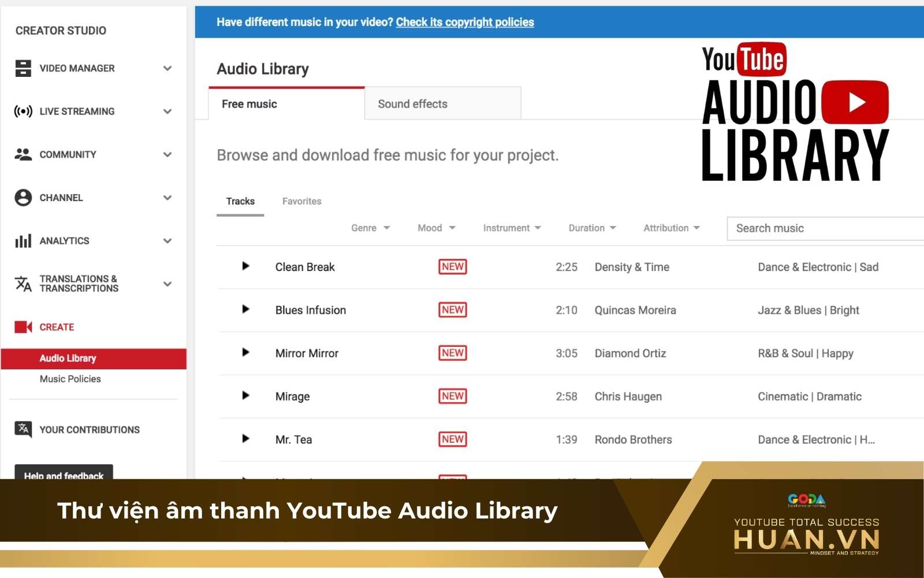Click the Check its copyright policies link
Screen dimensions: 924x578
click(465, 22)
